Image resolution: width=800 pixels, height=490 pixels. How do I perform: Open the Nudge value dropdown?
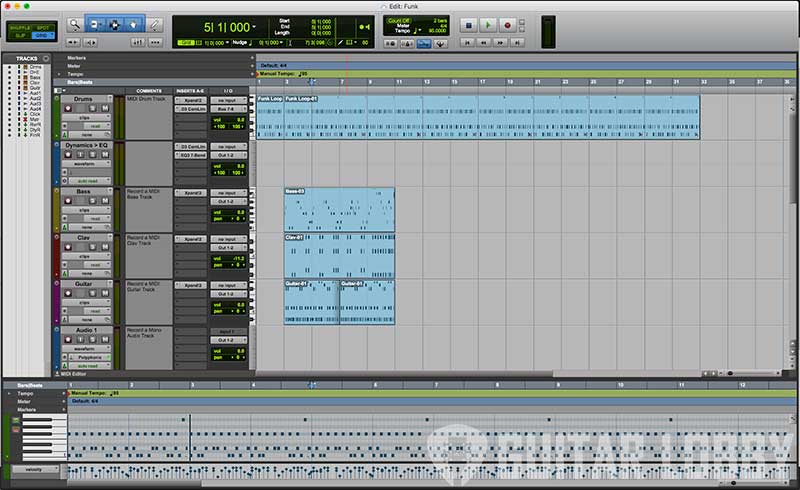coord(283,43)
